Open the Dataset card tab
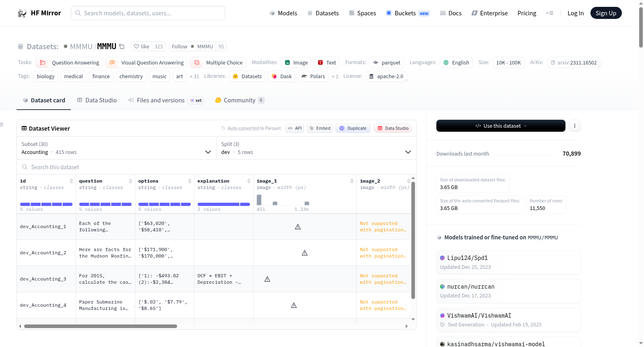 pos(44,100)
